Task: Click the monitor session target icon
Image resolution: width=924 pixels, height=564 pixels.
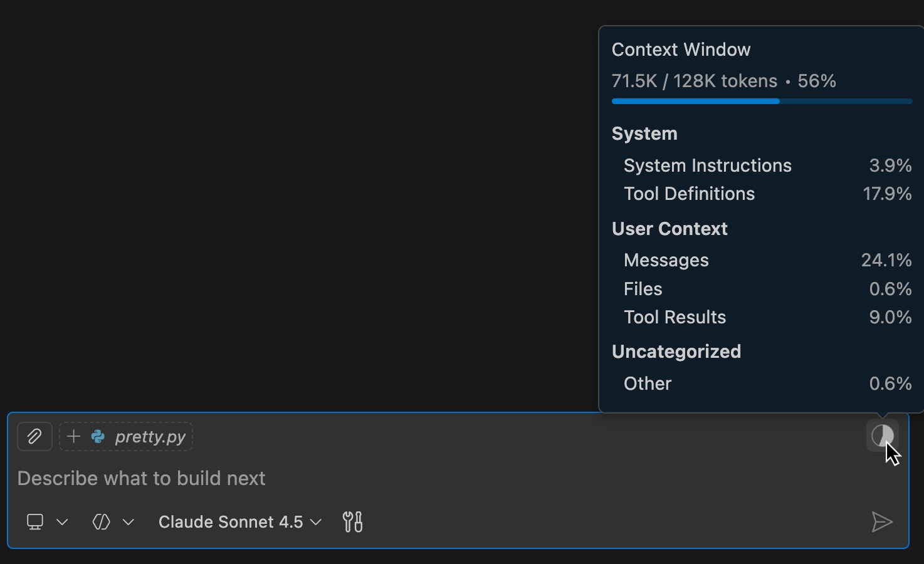Action: pyautogui.click(x=35, y=522)
